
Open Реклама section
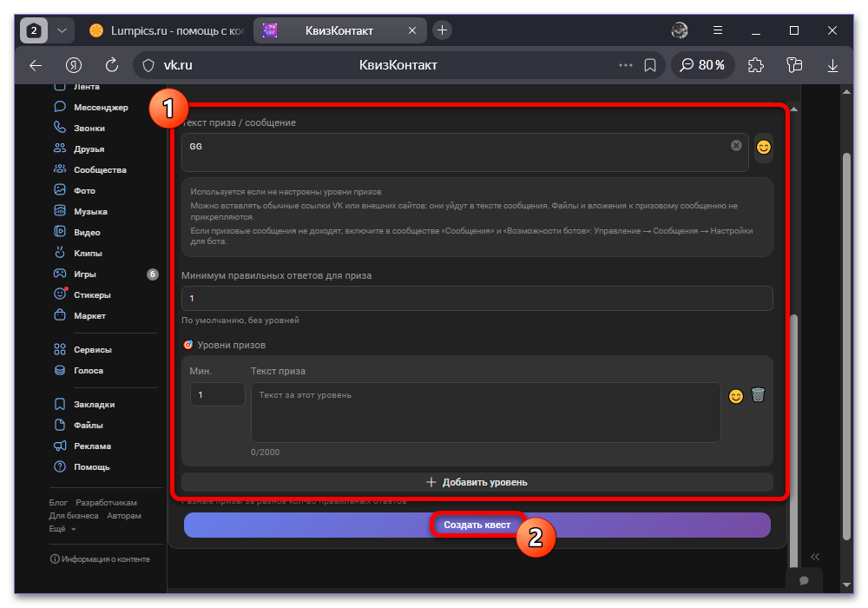[x=82, y=446]
